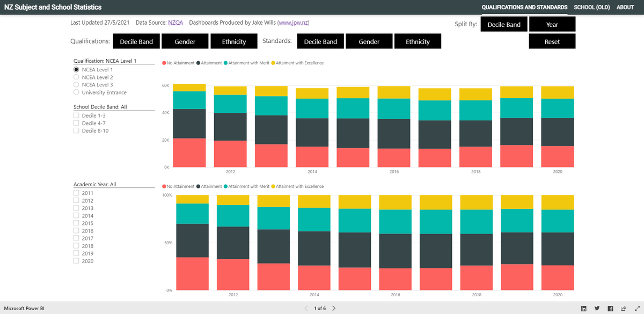Viewport: 644px width, 314px height.
Task: Check academic year 2013
Action: 76,208
